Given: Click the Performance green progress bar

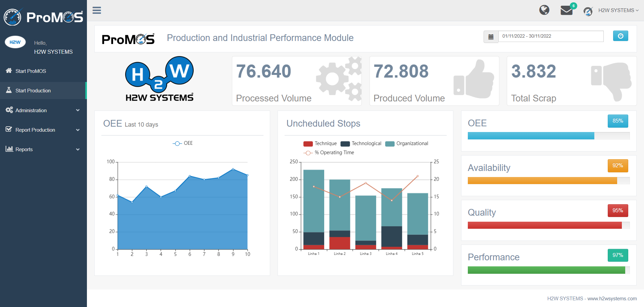Looking at the screenshot, I should (x=546, y=270).
